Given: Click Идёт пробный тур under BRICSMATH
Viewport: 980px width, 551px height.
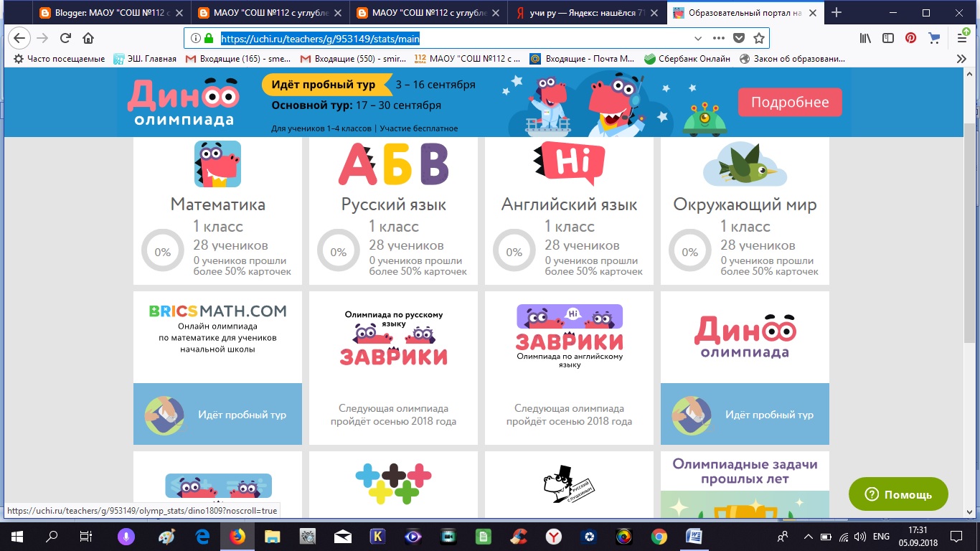Looking at the screenshot, I should (x=217, y=414).
